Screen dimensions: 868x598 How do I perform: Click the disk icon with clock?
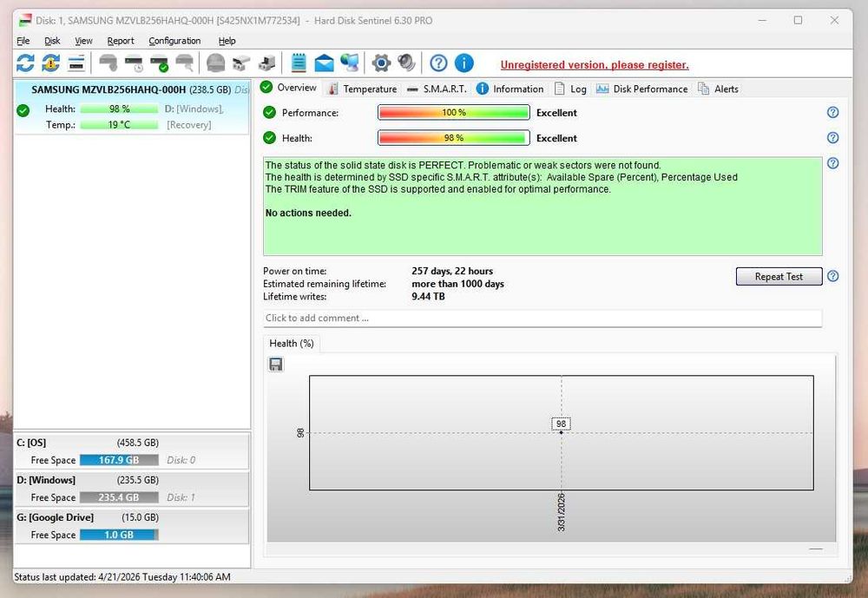(134, 63)
